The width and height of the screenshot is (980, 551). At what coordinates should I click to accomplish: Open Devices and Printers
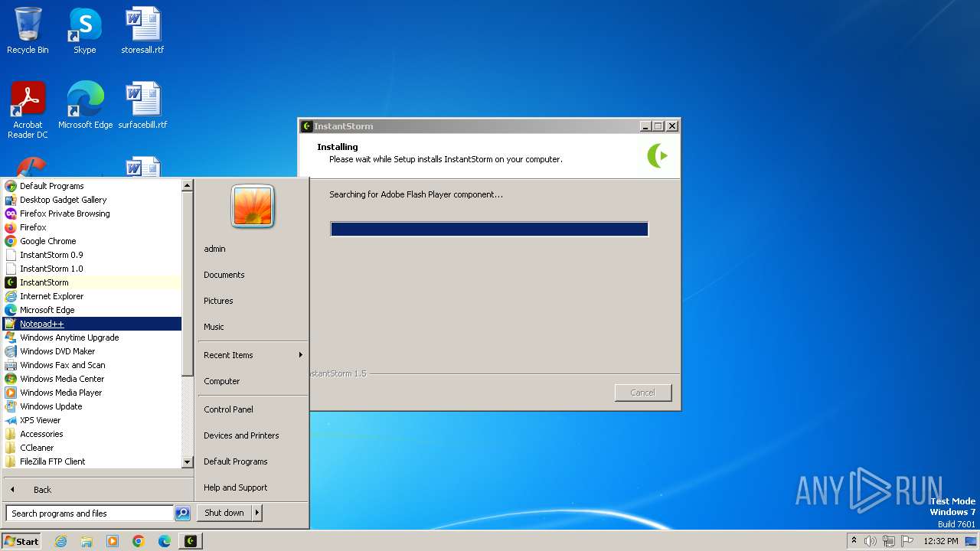point(253,435)
